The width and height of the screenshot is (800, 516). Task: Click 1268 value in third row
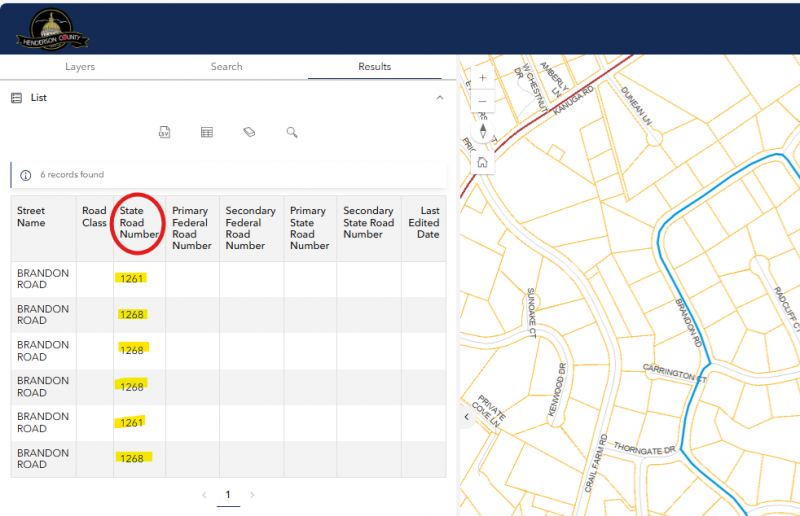(x=132, y=350)
